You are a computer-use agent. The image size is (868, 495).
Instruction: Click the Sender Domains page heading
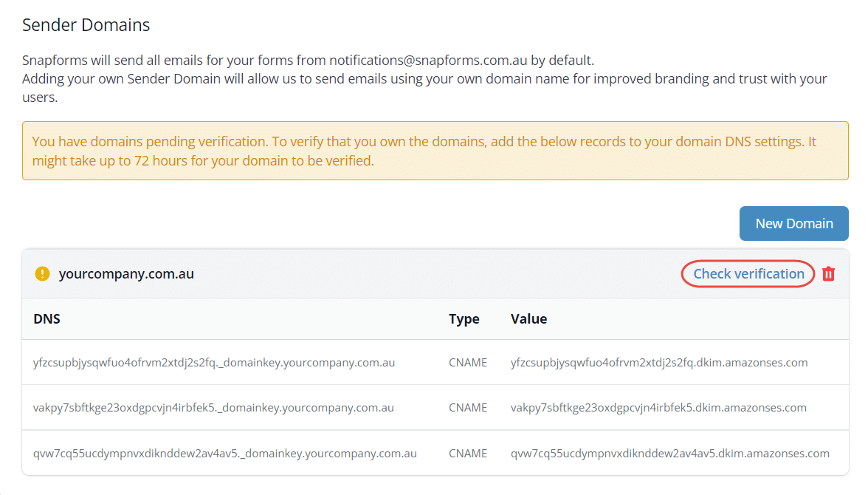click(x=86, y=24)
